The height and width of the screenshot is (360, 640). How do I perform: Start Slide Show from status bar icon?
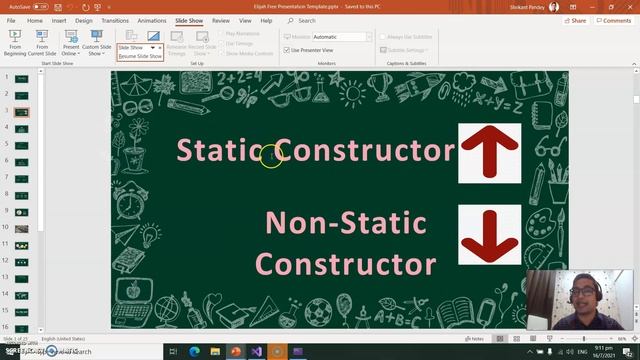click(x=549, y=339)
